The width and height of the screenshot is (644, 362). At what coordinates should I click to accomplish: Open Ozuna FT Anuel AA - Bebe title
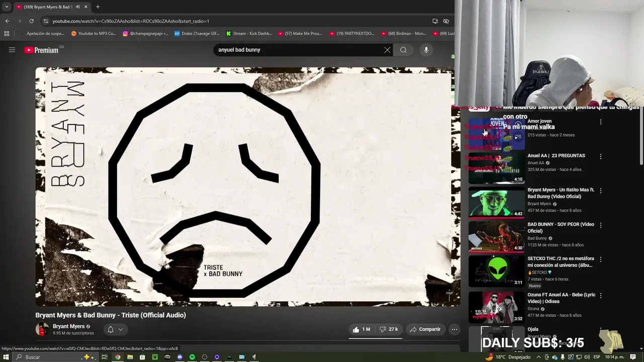(561, 298)
